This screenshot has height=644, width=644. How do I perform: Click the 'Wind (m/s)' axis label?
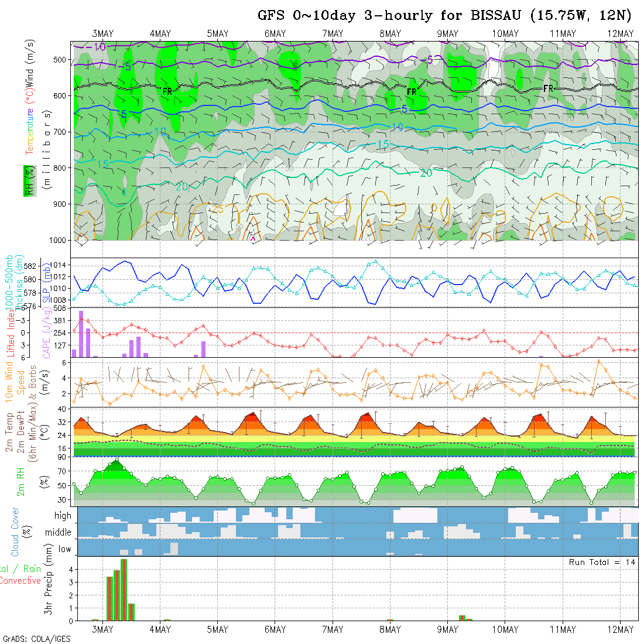coord(30,63)
